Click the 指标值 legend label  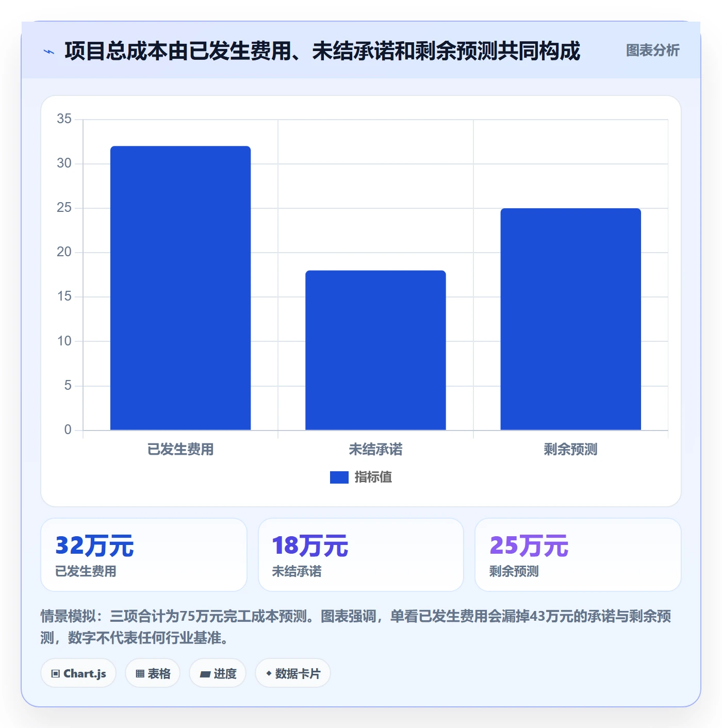tap(373, 477)
